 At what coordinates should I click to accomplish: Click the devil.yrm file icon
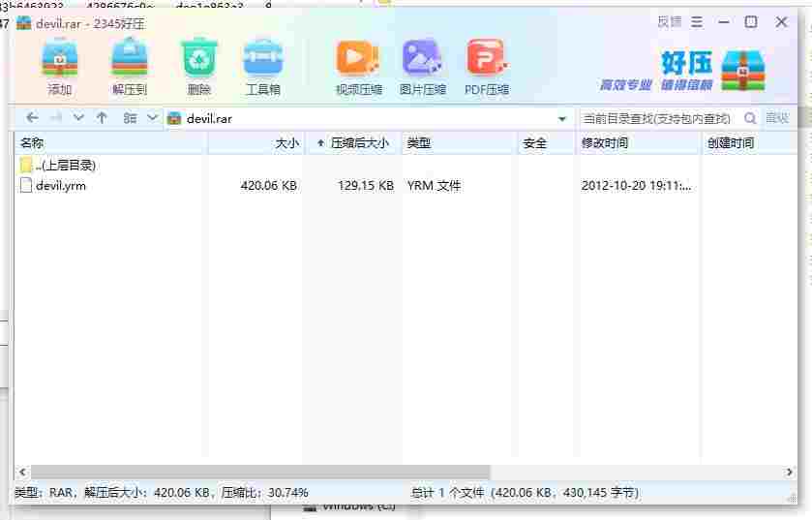26,185
